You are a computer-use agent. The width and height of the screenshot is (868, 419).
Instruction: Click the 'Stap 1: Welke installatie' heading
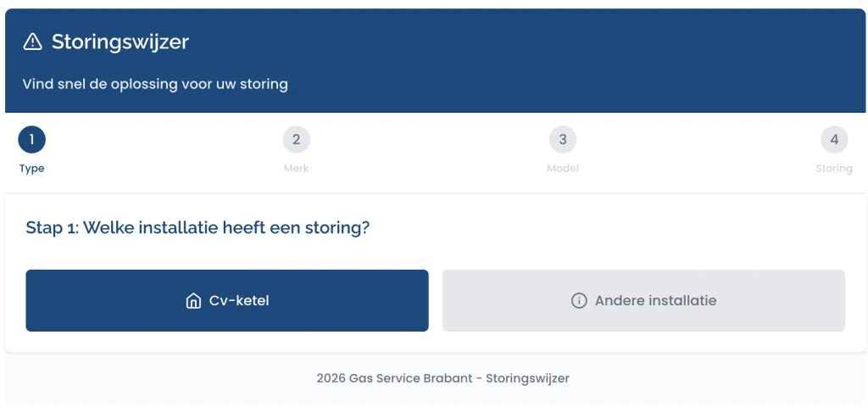pos(198,228)
